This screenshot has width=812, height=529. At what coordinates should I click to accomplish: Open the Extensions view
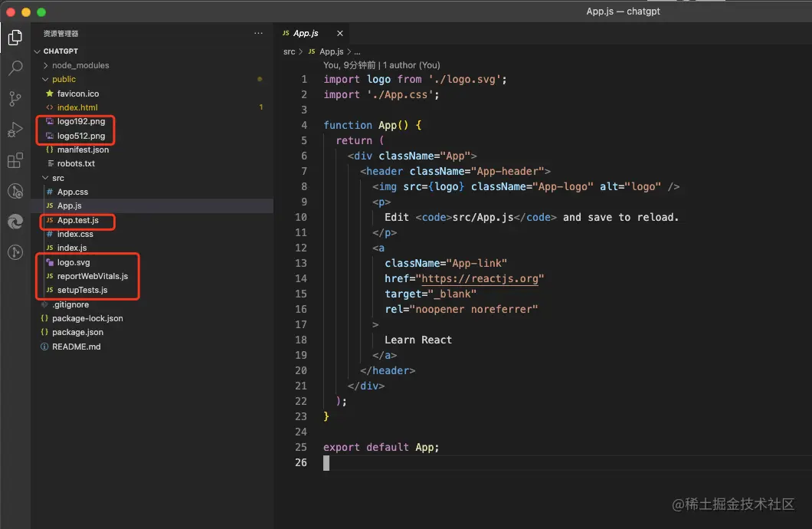pyautogui.click(x=15, y=161)
